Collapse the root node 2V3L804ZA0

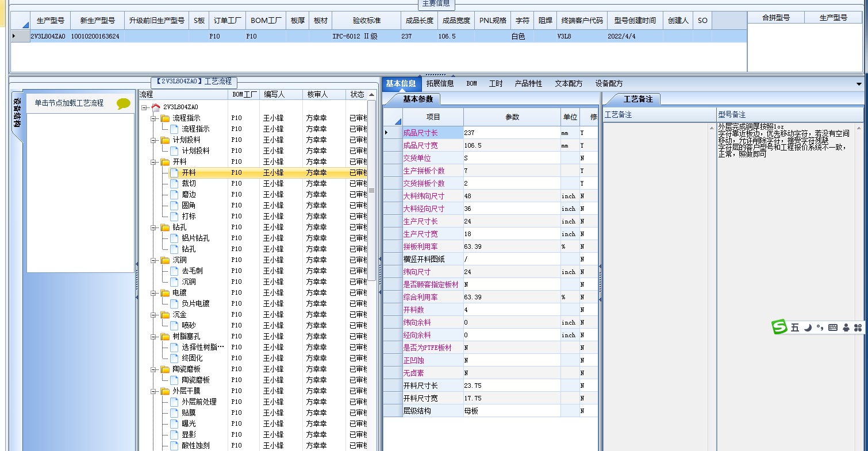[x=144, y=107]
